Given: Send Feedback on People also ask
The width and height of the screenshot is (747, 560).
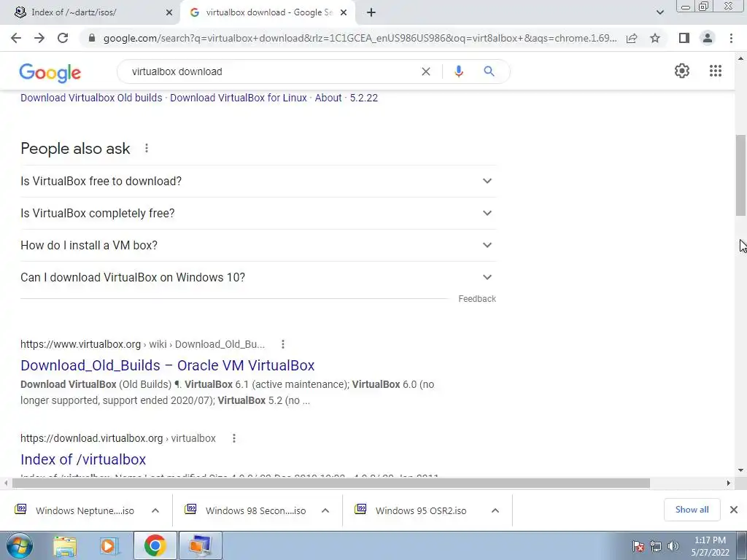Looking at the screenshot, I should click(x=477, y=298).
